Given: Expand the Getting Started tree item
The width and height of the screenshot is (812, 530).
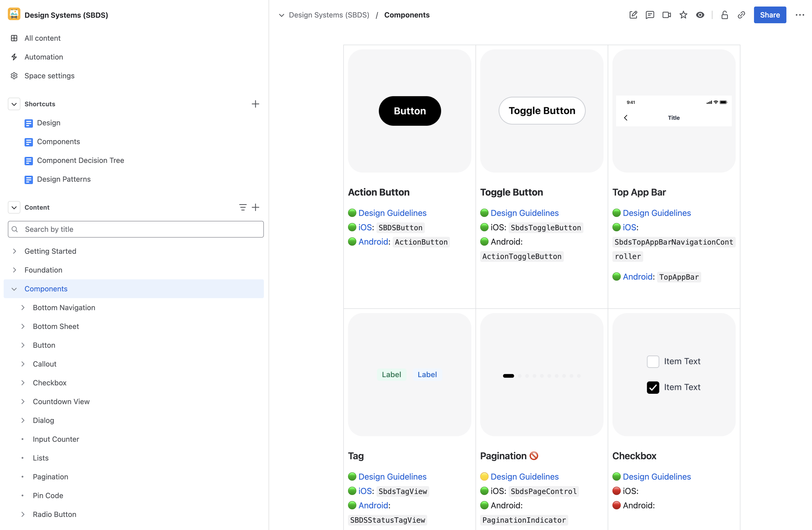Looking at the screenshot, I should 14,251.
